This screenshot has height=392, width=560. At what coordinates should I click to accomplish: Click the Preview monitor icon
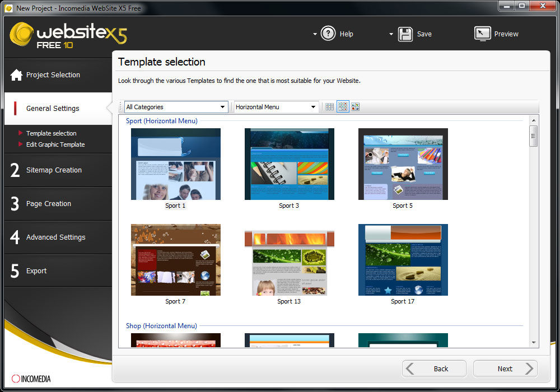(x=482, y=34)
